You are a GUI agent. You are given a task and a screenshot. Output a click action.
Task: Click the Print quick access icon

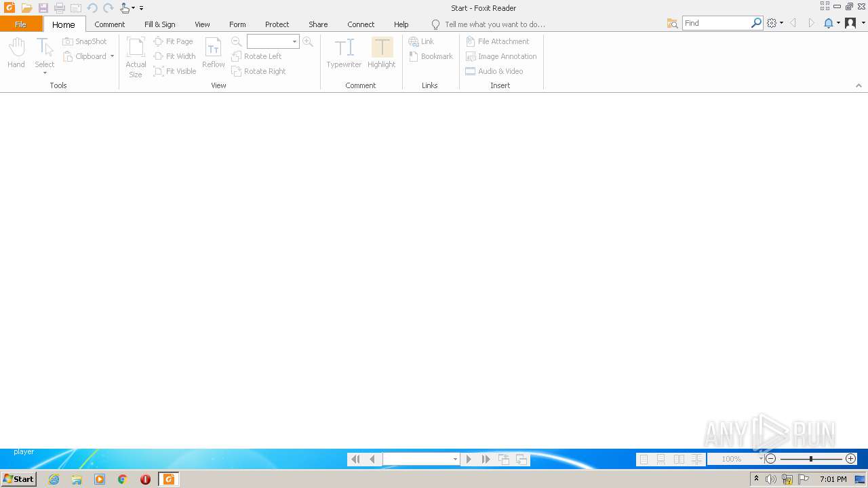(60, 8)
